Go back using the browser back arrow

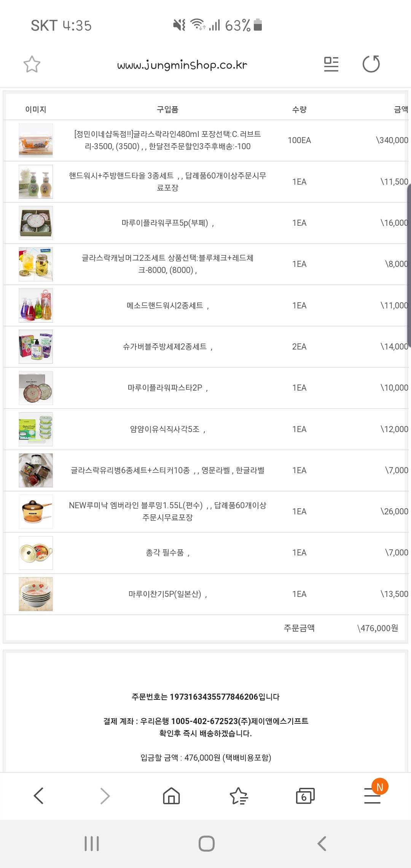pos(39,796)
